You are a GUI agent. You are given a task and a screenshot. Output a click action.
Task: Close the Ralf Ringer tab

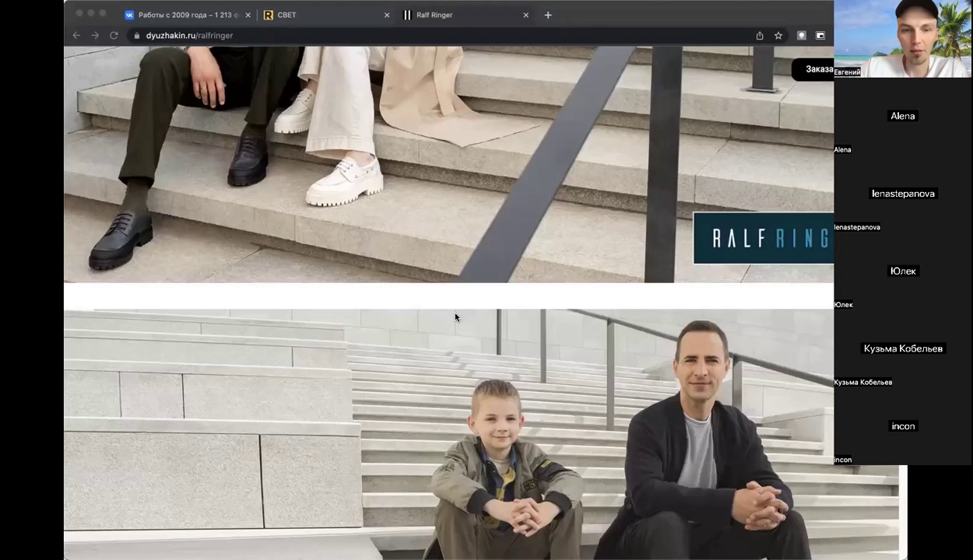pos(525,15)
